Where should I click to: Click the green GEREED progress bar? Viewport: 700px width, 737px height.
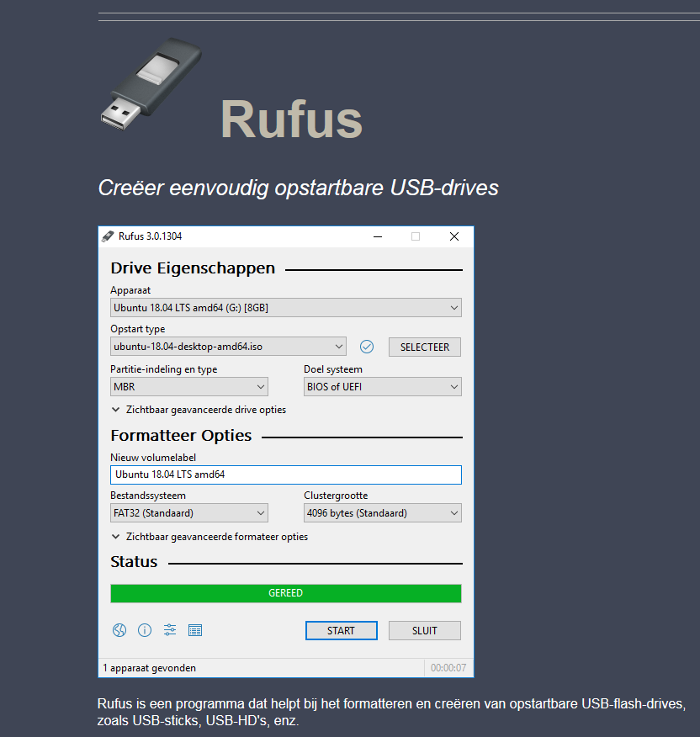point(286,593)
